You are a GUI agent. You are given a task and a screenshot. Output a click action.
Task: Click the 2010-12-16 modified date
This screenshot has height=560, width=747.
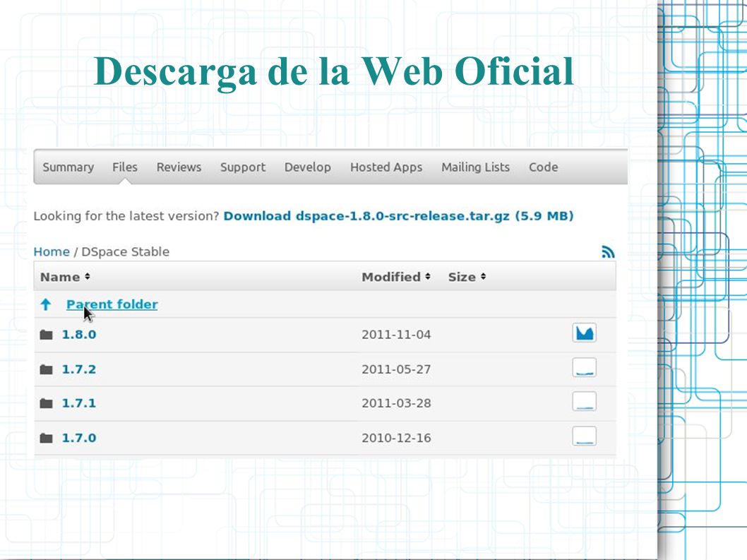tap(396, 438)
